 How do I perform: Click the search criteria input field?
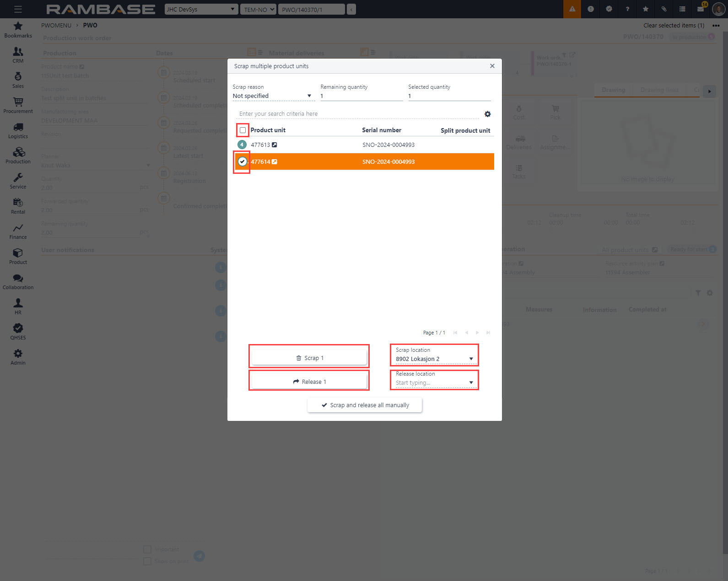[357, 114]
